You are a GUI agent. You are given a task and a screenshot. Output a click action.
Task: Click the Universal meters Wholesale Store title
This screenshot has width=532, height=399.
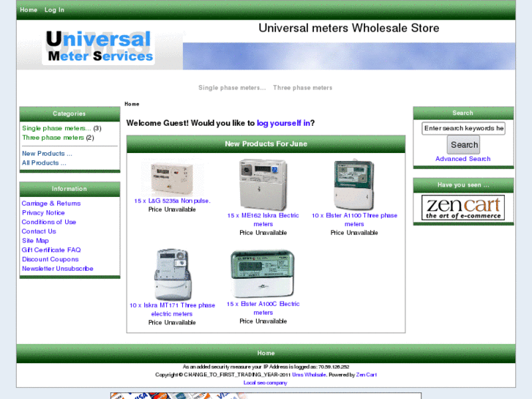point(349,28)
